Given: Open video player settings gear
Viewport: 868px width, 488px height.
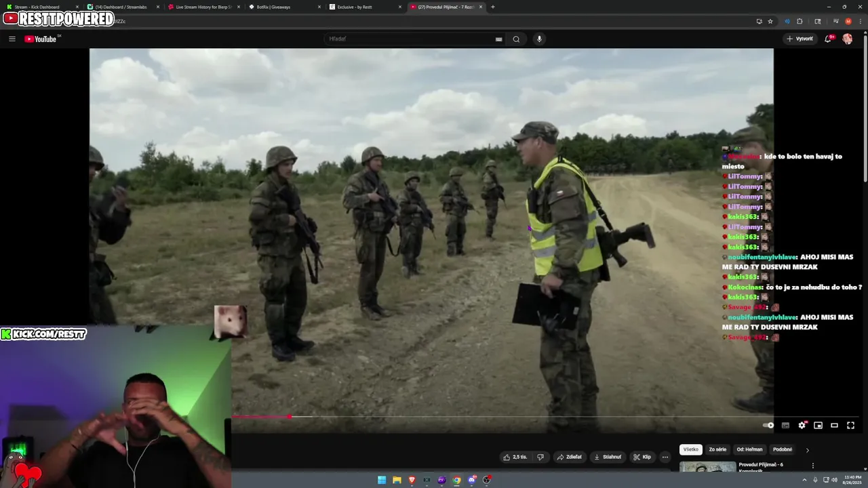Looking at the screenshot, I should click(802, 425).
